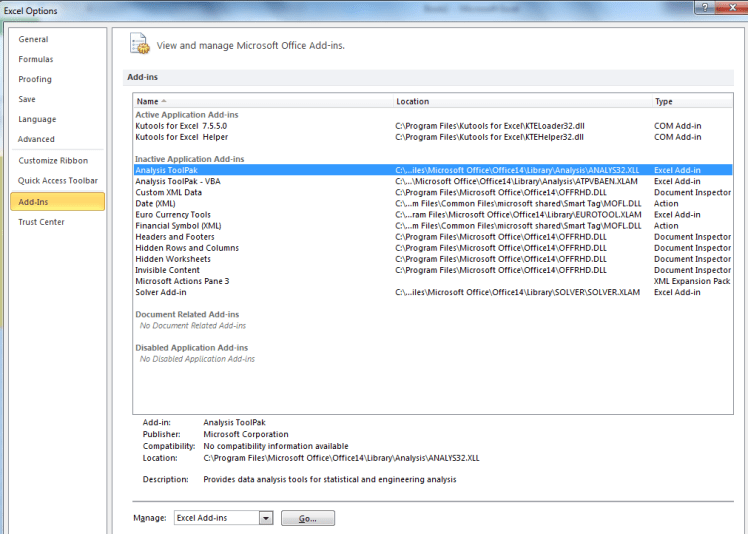The image size is (748, 534).
Task: Select Microsoft Actions Pane 3 entry
Action: (182, 281)
